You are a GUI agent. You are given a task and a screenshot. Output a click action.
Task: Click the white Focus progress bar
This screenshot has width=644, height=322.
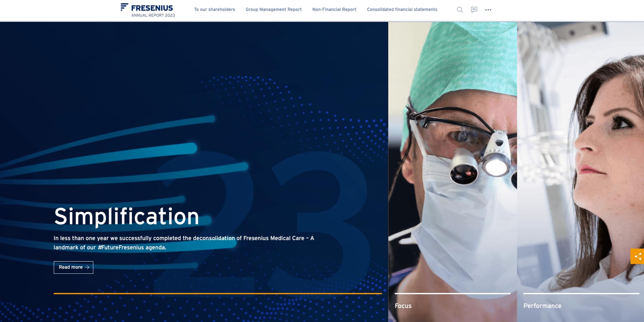coord(453,293)
